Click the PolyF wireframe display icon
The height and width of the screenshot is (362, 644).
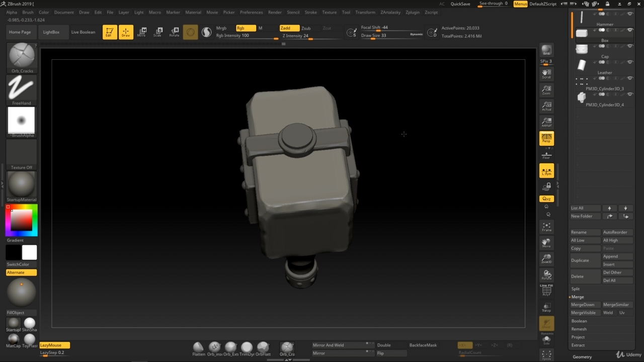click(546, 291)
